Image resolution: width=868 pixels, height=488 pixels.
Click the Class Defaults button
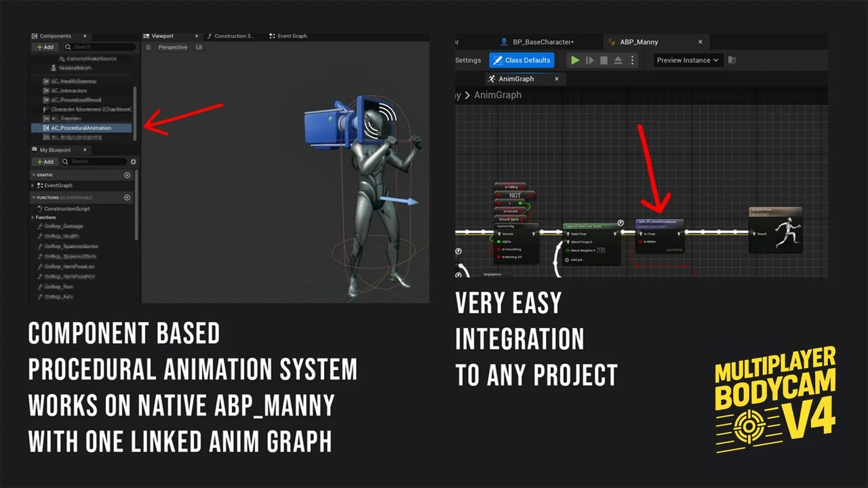tap(521, 60)
